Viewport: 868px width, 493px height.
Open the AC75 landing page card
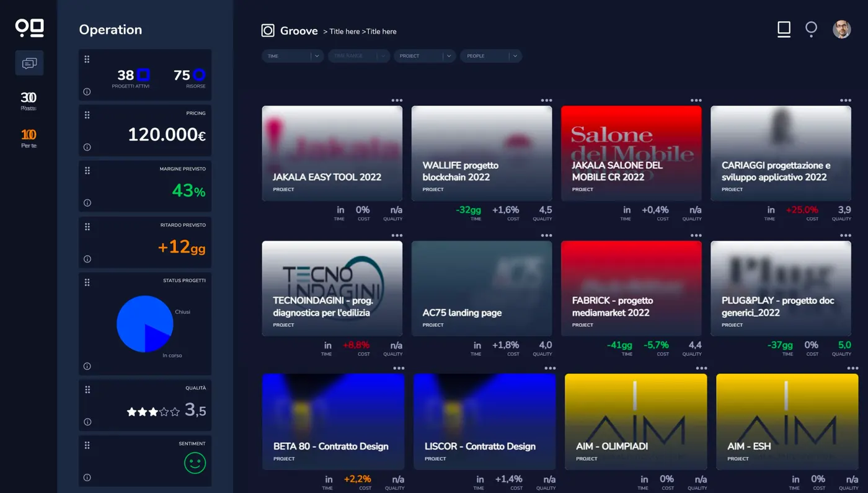pos(482,288)
